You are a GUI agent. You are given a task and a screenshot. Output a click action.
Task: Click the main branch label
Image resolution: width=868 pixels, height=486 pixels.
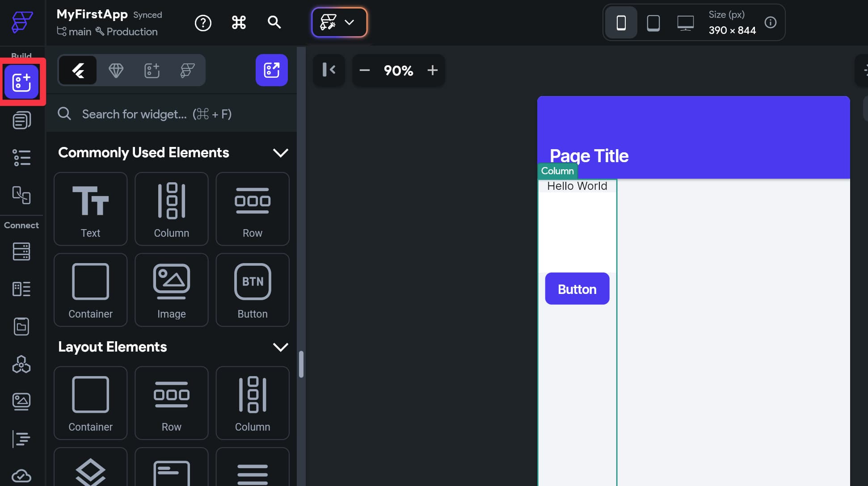(x=74, y=32)
